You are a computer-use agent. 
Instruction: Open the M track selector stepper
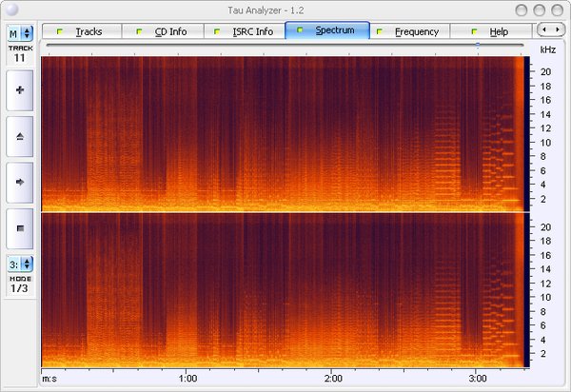pyautogui.click(x=20, y=33)
